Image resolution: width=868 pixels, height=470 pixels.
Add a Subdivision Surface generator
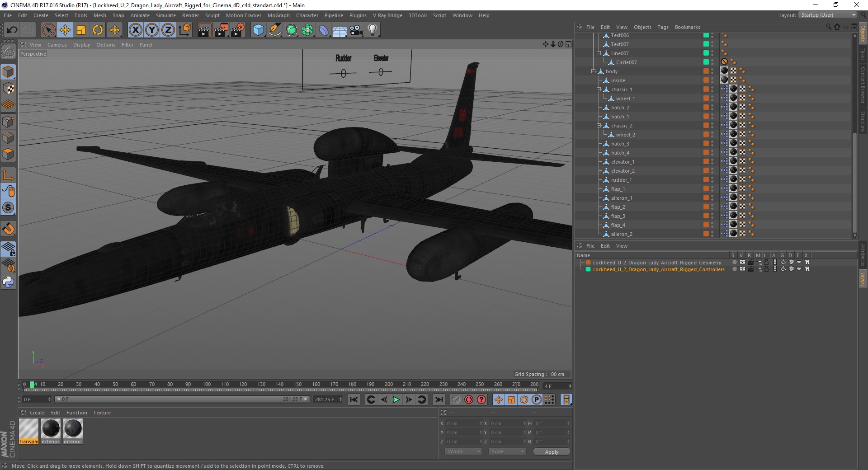pos(291,30)
